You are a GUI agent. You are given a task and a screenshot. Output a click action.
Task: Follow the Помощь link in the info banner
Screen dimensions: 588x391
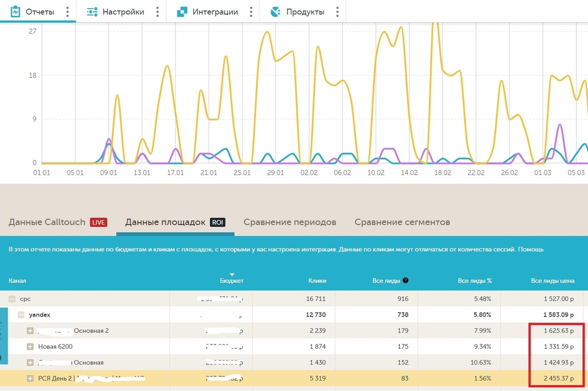click(x=530, y=249)
